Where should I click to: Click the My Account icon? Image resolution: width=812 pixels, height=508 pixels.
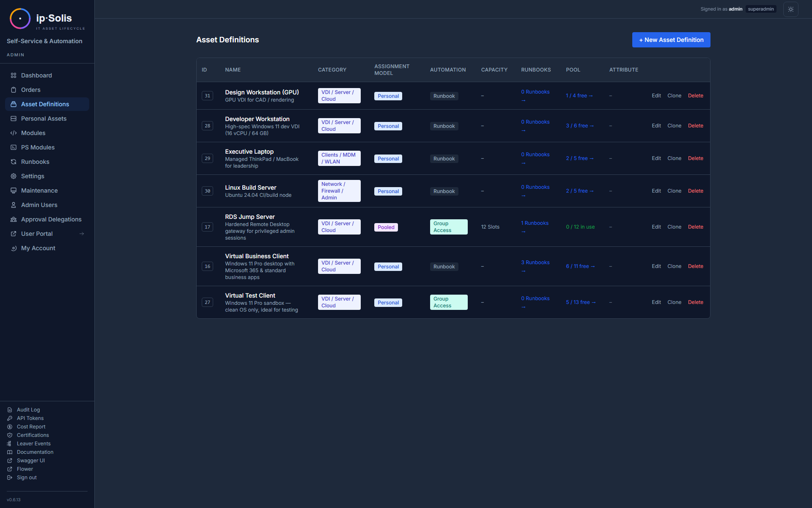pos(14,248)
